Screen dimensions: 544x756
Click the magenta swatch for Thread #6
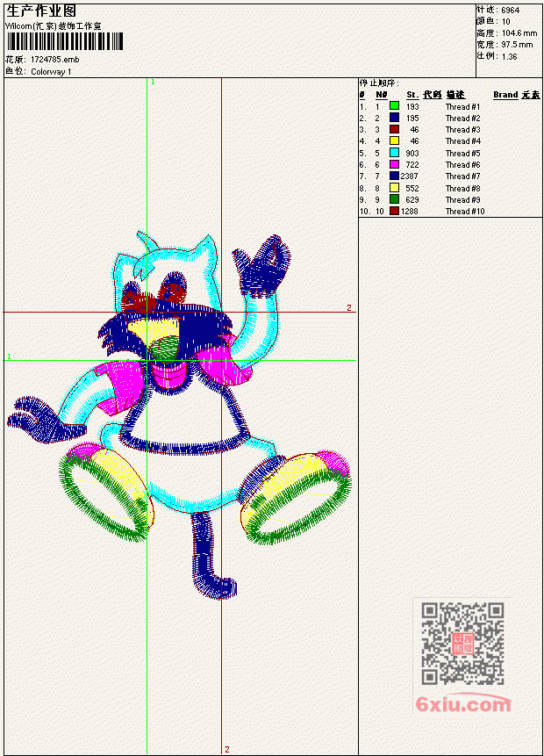click(394, 164)
